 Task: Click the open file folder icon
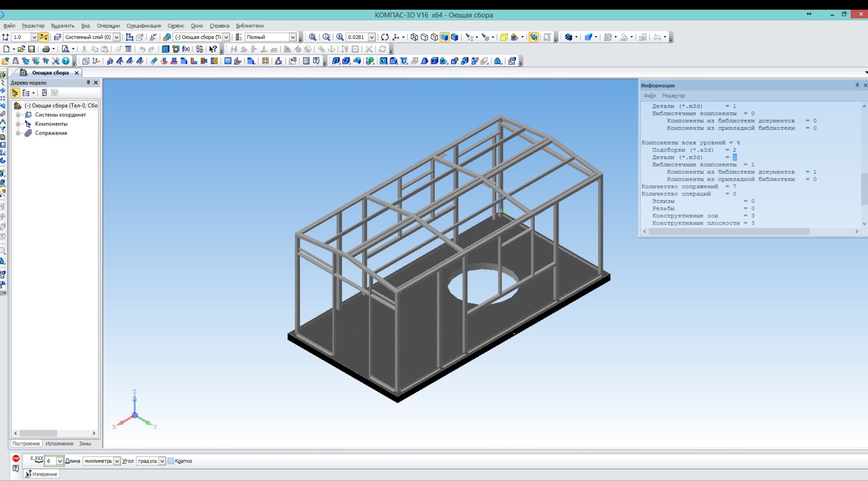coord(21,49)
